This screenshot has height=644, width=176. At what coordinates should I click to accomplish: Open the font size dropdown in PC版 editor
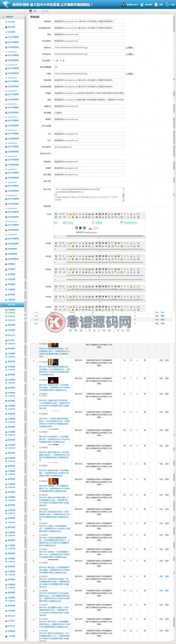64,217
